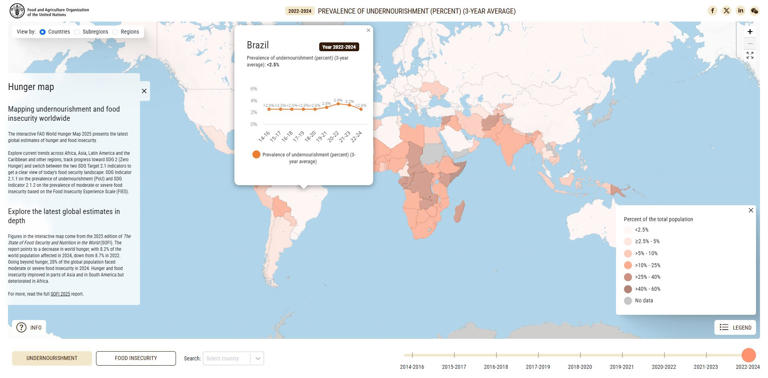Toggle fullscreen map view
This screenshot has height=378, width=768.
[750, 55]
